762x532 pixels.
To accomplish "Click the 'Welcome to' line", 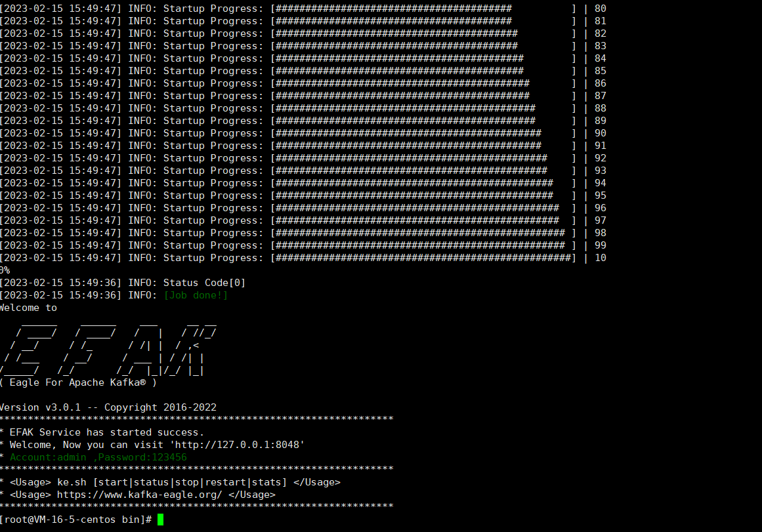I will point(28,308).
